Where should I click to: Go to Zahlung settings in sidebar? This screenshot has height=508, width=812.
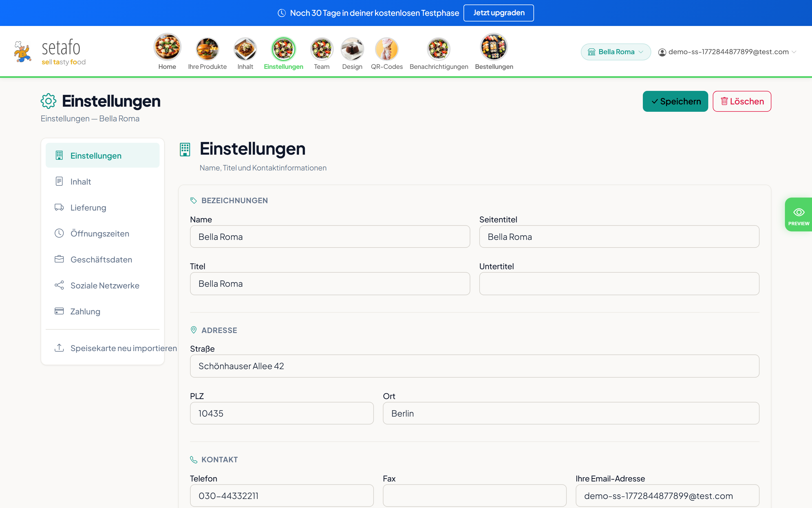coord(102,311)
